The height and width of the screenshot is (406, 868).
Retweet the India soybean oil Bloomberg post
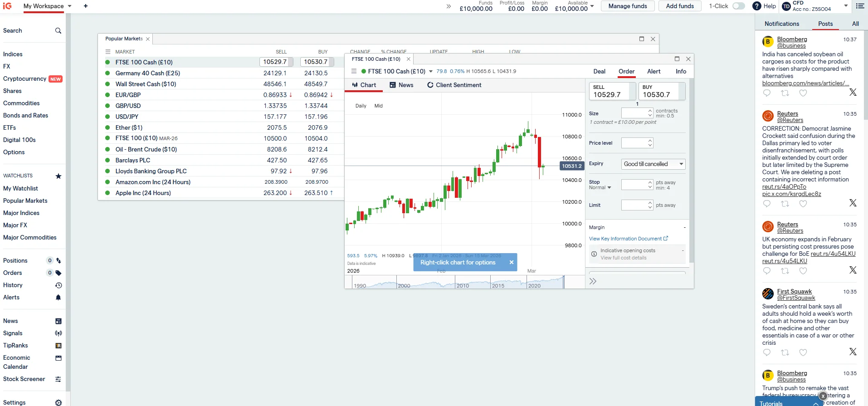(x=785, y=93)
